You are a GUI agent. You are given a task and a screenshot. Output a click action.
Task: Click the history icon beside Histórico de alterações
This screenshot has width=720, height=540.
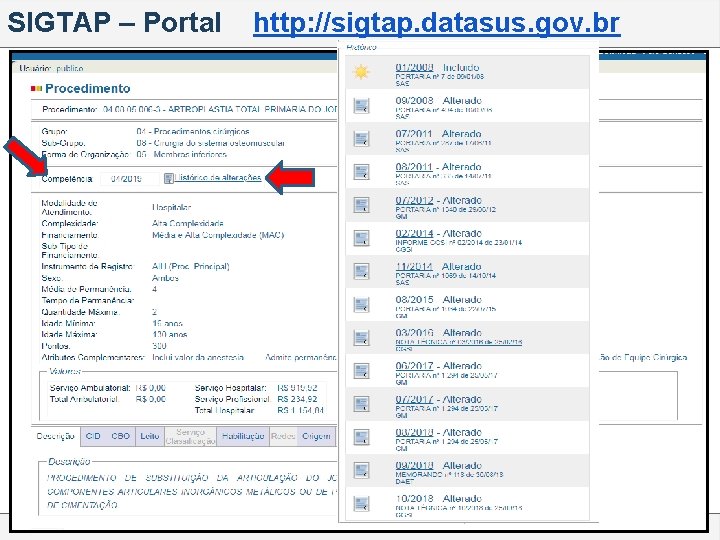(x=169, y=178)
